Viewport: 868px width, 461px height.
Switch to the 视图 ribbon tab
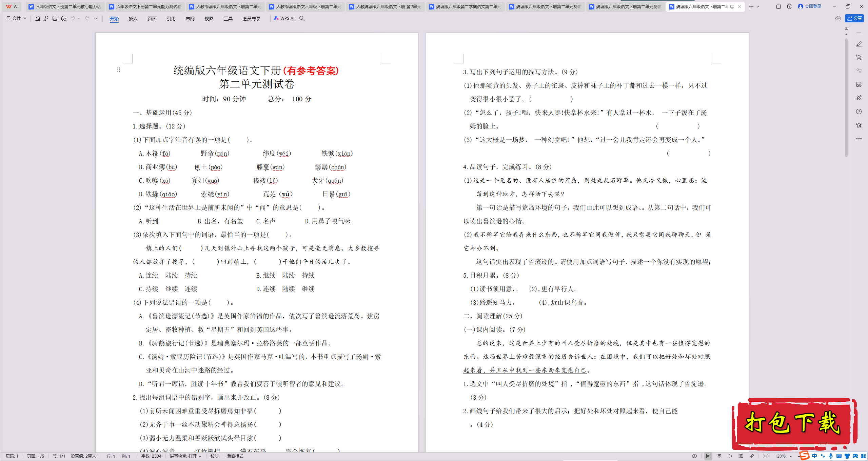click(x=209, y=19)
